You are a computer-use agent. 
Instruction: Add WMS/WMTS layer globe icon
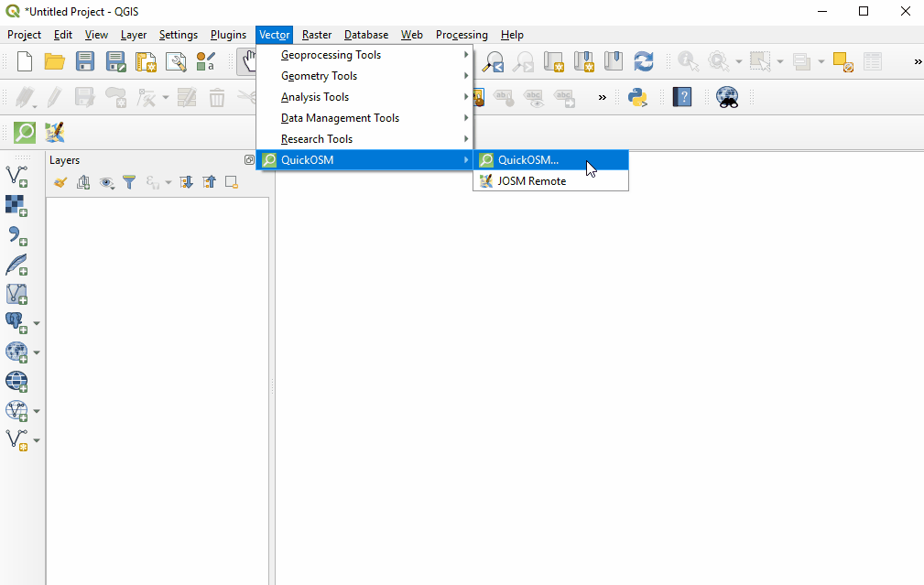coord(16,352)
